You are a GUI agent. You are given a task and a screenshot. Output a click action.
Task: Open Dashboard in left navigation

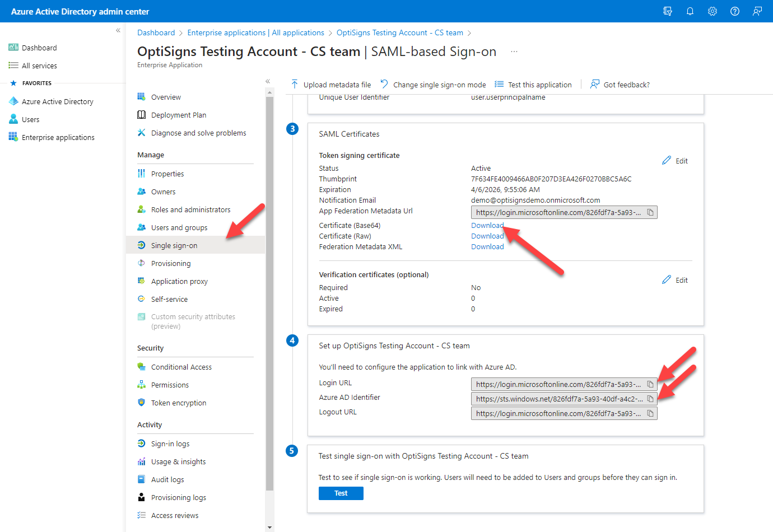(39, 48)
